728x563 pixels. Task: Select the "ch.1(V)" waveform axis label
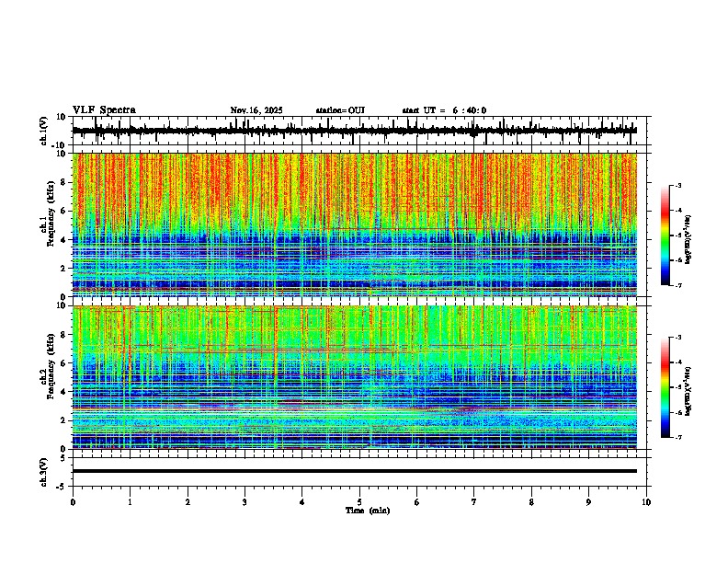click(45, 131)
